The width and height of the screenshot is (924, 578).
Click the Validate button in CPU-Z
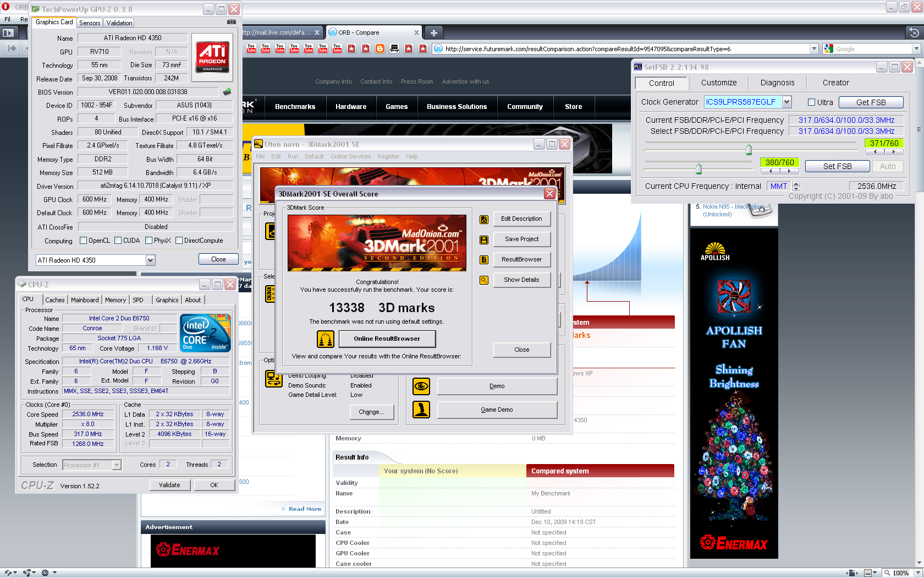click(x=169, y=485)
